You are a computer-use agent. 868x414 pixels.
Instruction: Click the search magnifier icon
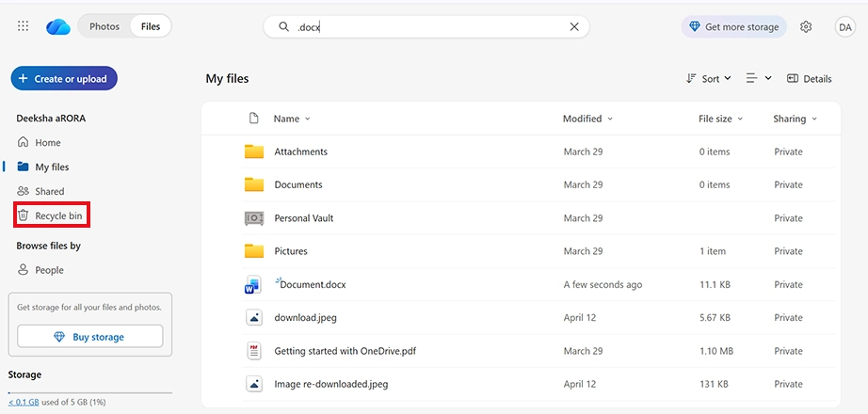tap(283, 26)
